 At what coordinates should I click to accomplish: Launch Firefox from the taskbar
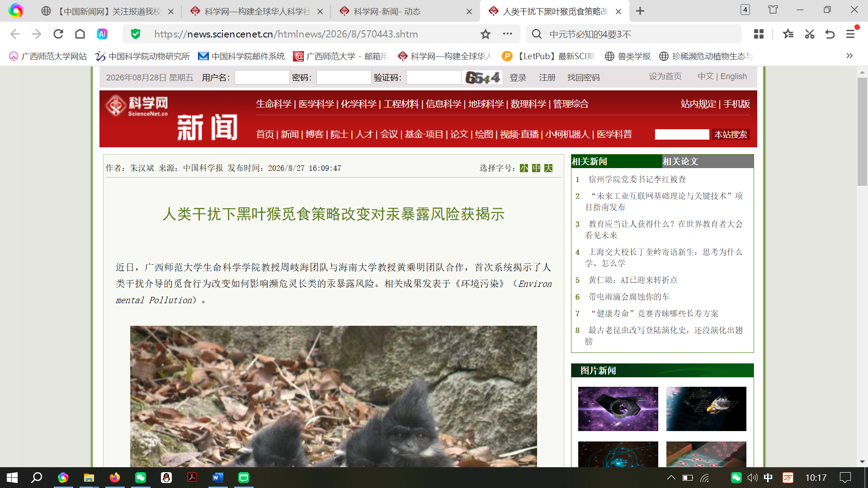115,478
